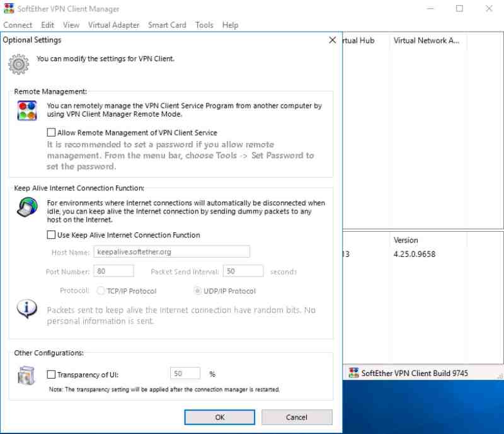The image size is (504, 434).
Task: Click the Other Configurations icon
Action: pos(26,375)
